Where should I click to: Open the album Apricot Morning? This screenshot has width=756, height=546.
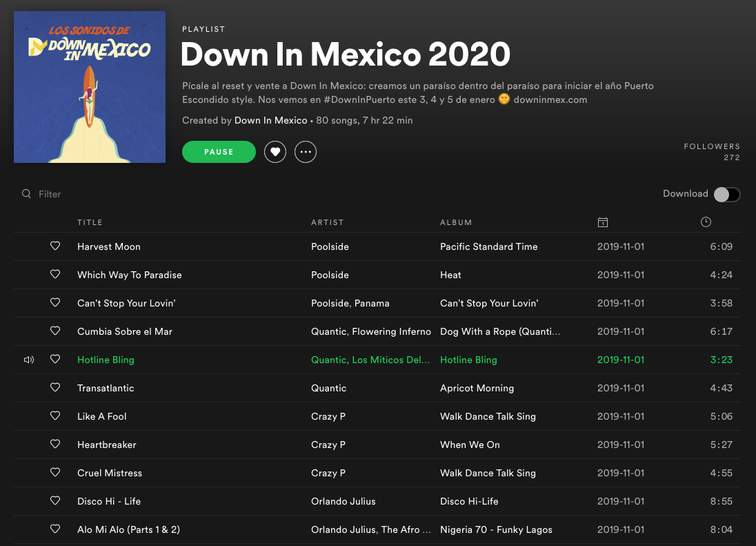(477, 389)
